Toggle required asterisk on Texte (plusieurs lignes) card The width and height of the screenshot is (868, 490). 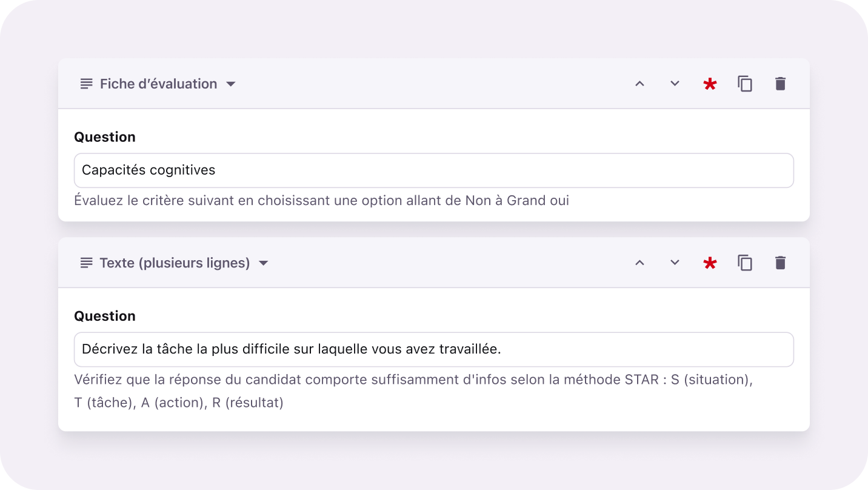coord(710,263)
